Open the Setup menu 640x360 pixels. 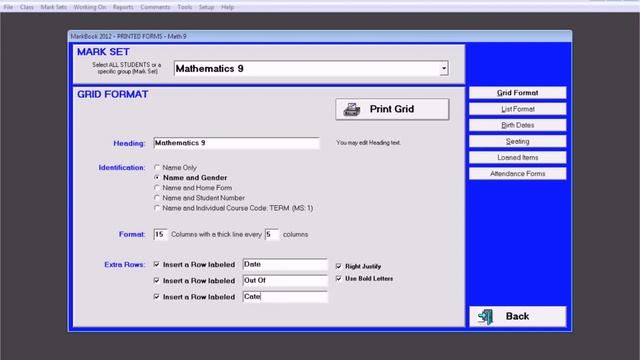coord(206,7)
